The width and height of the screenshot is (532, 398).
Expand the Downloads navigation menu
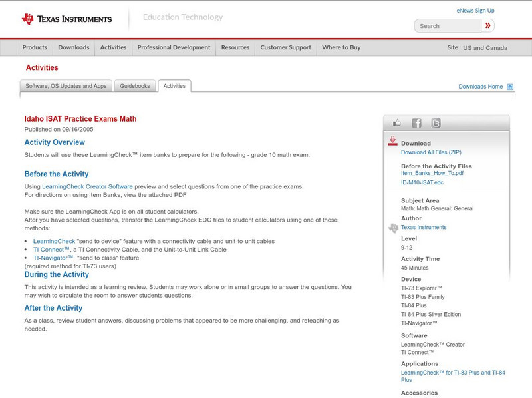click(73, 48)
